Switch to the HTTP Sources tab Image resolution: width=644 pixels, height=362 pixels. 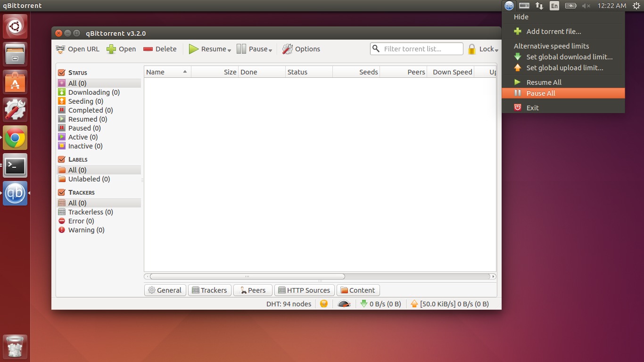coord(305,290)
